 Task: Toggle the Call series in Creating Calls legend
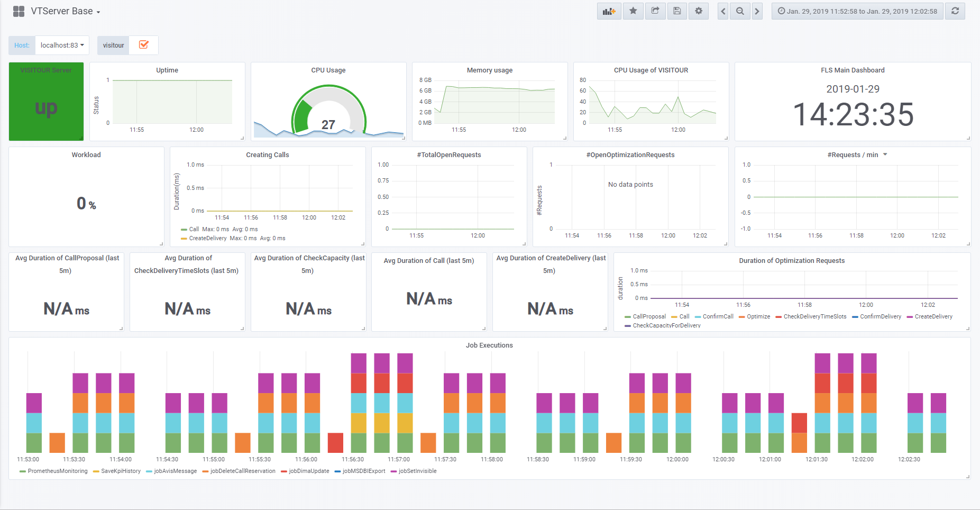pos(194,230)
